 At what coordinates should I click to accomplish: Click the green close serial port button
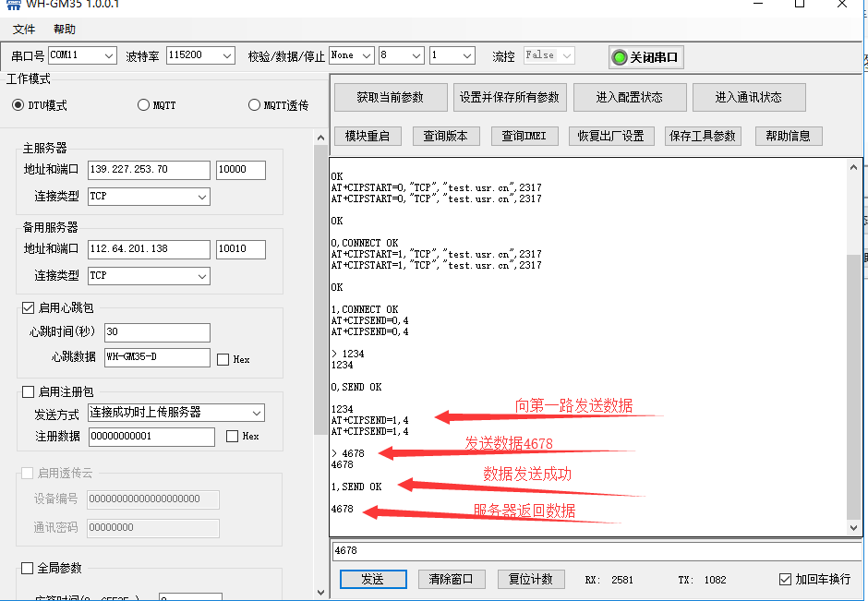pos(645,57)
